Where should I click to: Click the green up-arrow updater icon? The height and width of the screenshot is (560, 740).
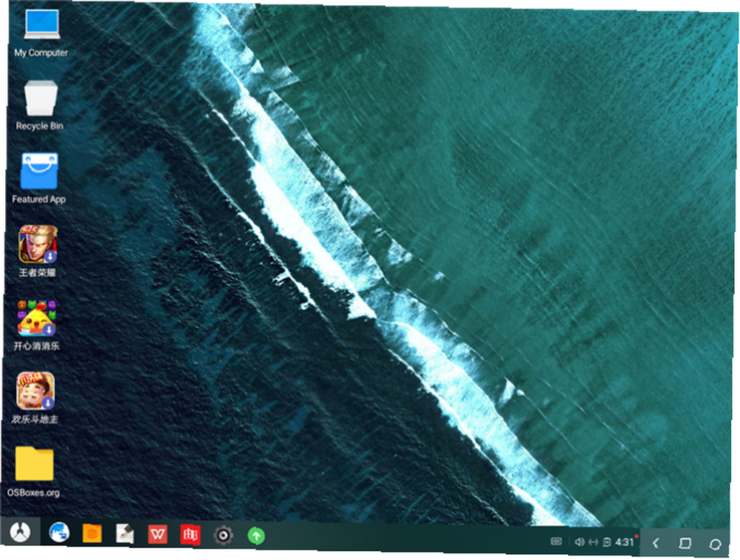coord(256,536)
